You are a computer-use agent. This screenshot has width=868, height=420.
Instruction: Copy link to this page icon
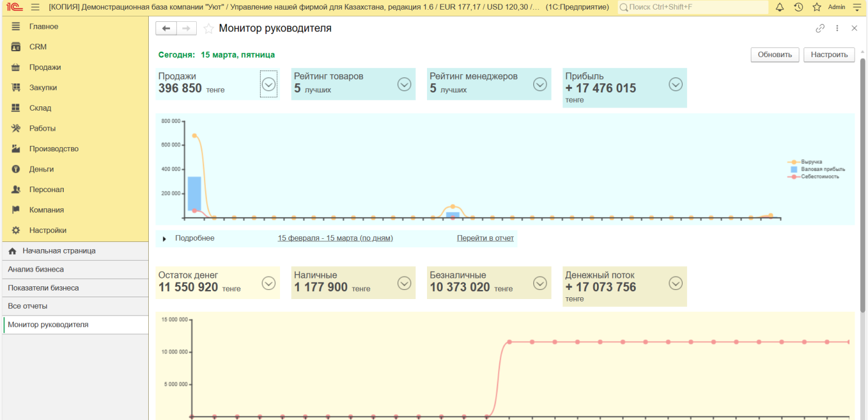point(820,29)
